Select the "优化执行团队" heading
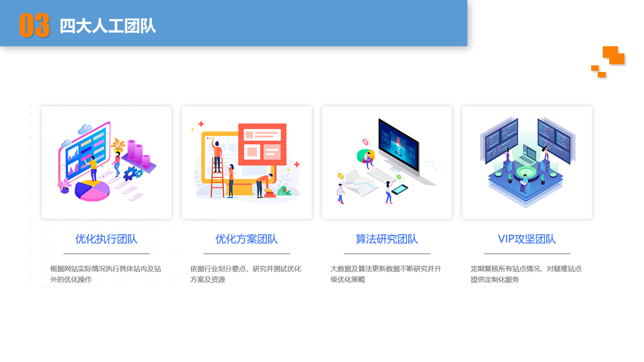 [x=106, y=239]
